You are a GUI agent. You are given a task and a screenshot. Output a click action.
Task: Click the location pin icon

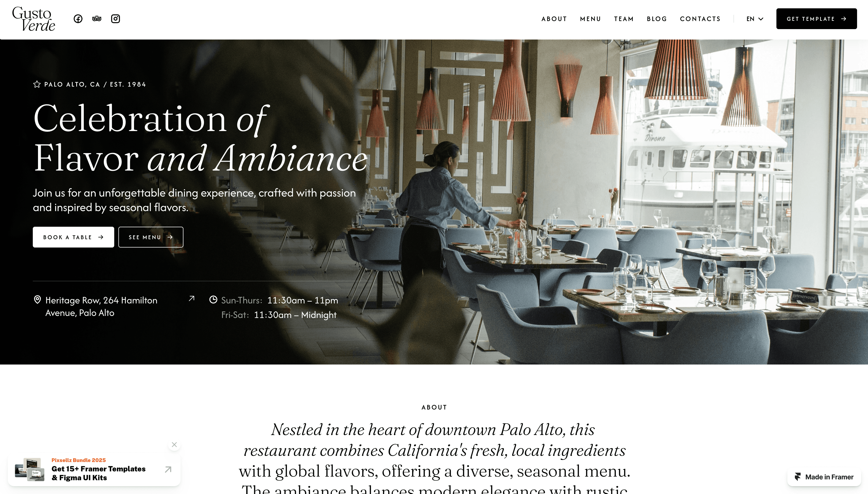pyautogui.click(x=37, y=300)
